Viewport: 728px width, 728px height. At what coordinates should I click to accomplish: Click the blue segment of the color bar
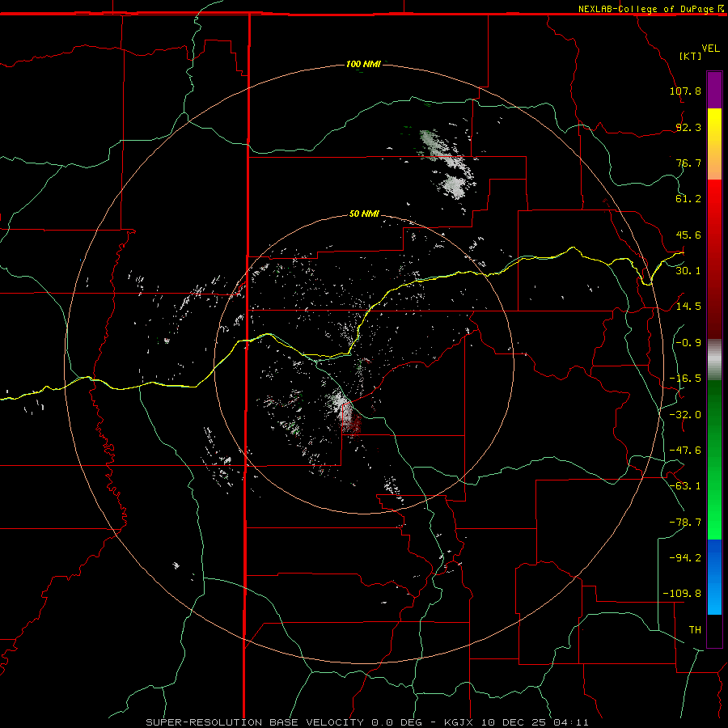click(714, 577)
